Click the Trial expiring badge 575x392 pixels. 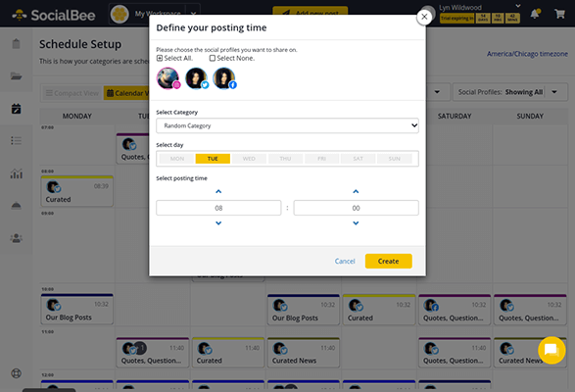(x=456, y=18)
